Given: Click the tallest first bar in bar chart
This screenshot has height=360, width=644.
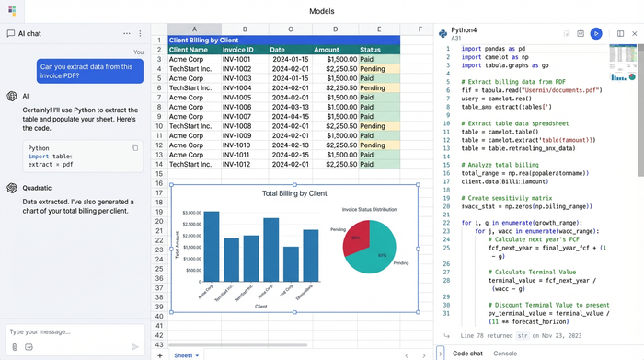Looking at the screenshot, I should (x=212, y=247).
